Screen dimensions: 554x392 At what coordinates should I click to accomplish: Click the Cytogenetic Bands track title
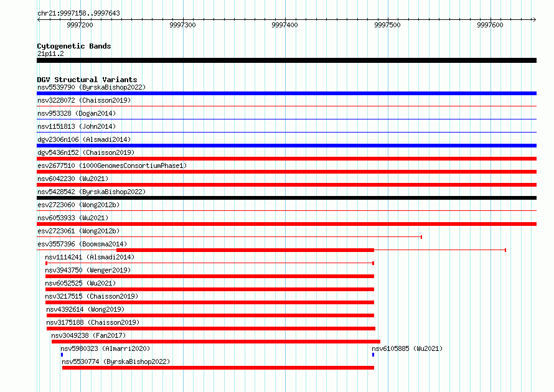[x=74, y=46]
